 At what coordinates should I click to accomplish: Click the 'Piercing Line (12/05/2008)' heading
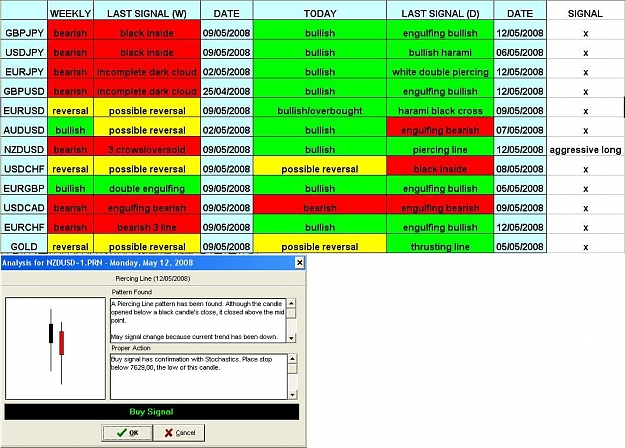pyautogui.click(x=153, y=279)
